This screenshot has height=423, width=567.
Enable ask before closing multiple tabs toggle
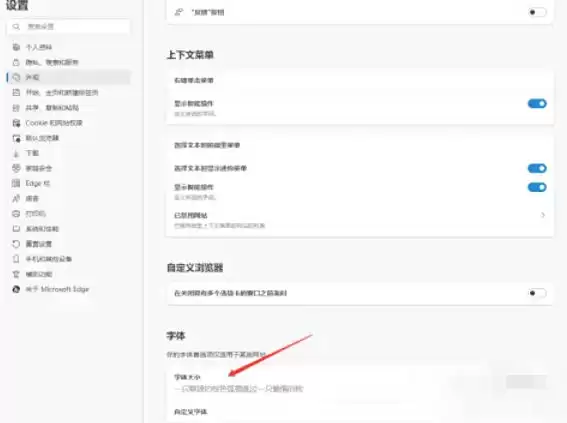tap(537, 293)
